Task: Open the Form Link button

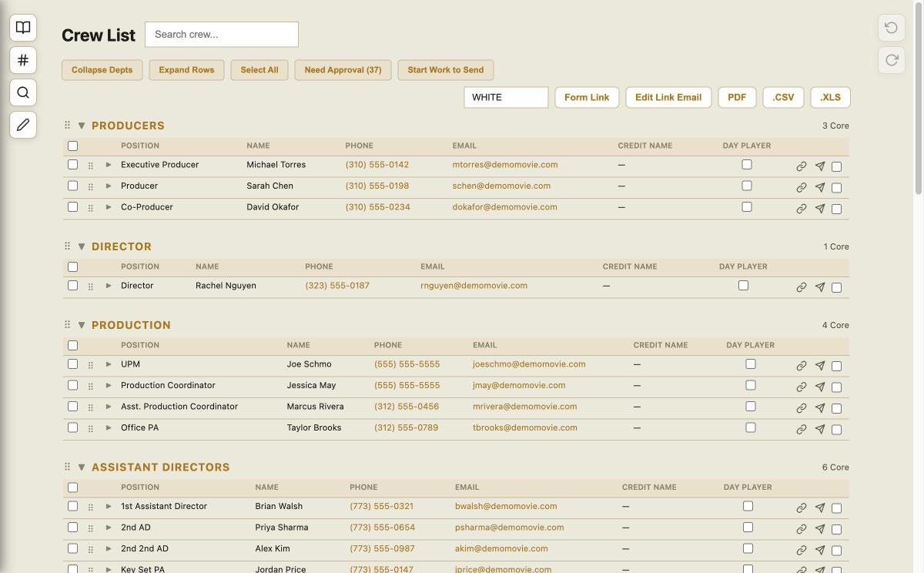Action: tap(587, 98)
